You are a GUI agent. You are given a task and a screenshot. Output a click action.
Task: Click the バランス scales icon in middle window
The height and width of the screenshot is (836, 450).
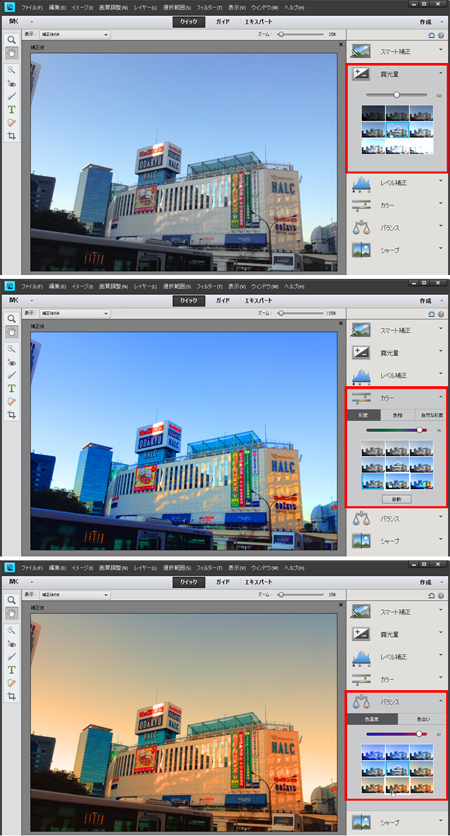tap(361, 518)
